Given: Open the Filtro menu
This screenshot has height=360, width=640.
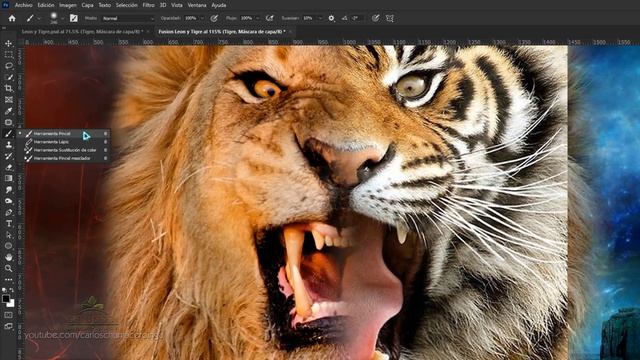Looking at the screenshot, I should tap(149, 5).
